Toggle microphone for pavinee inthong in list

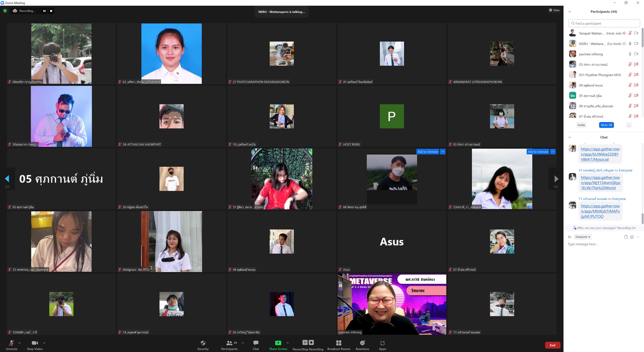(630, 54)
